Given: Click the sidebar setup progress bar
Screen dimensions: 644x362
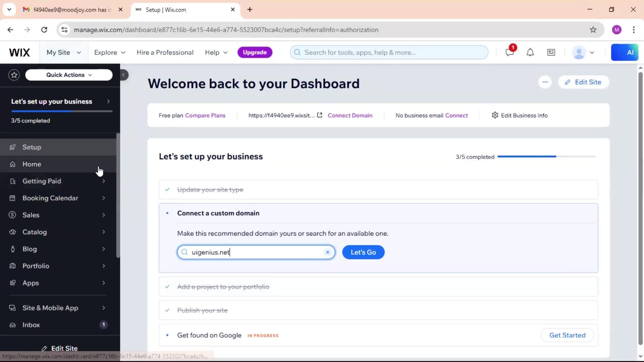Looking at the screenshot, I should [x=62, y=111].
